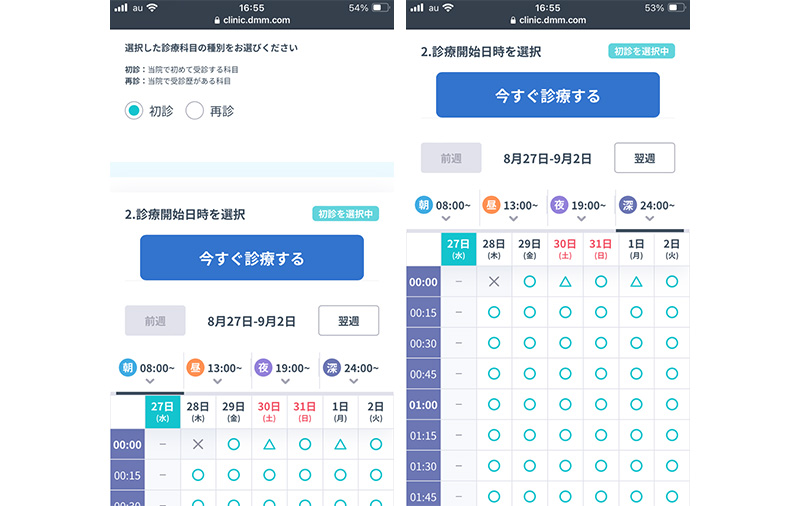Image resolution: width=800 pixels, height=506 pixels.
Task: Click the orange 昼 icon on right screen
Action: point(491,204)
